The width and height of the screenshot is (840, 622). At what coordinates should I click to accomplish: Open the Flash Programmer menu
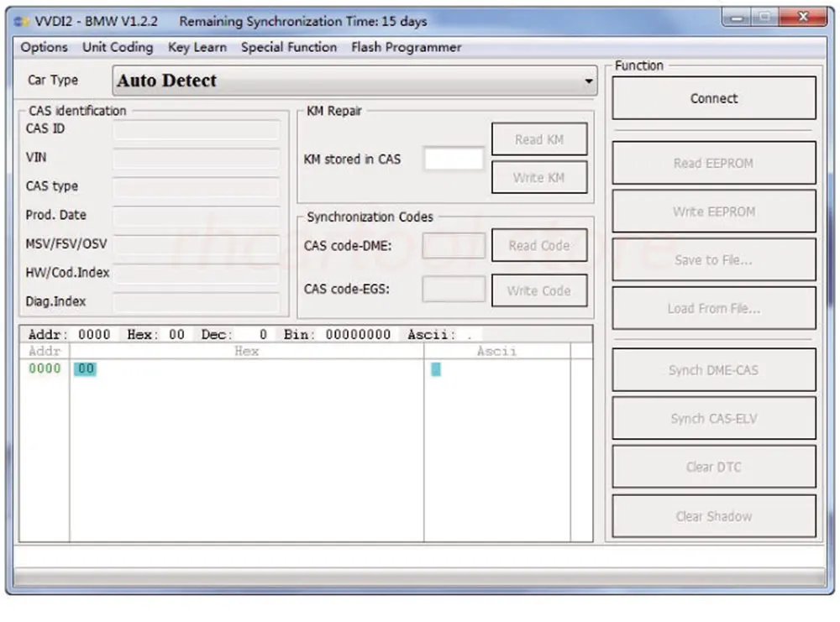406,47
